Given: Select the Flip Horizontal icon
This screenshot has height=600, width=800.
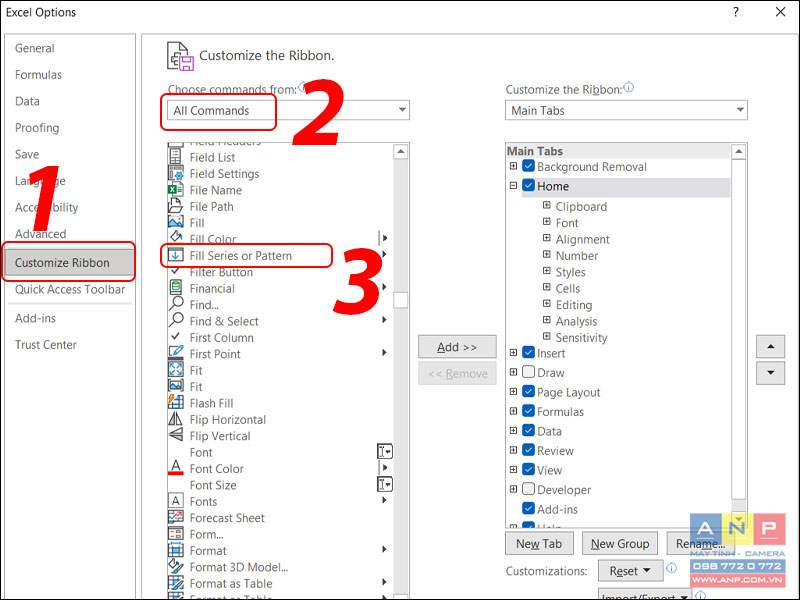Looking at the screenshot, I should point(176,419).
